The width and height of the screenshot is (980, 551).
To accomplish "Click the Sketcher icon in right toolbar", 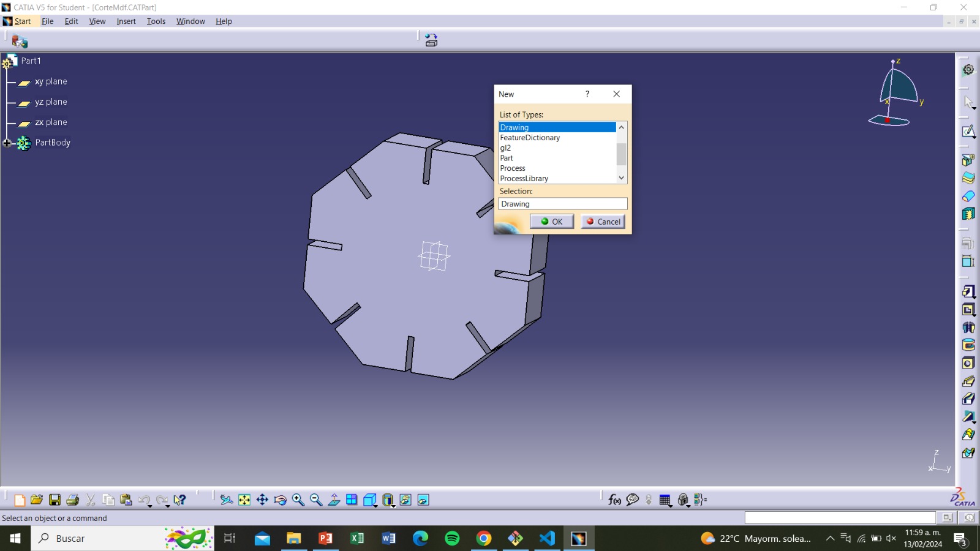I will click(x=968, y=132).
